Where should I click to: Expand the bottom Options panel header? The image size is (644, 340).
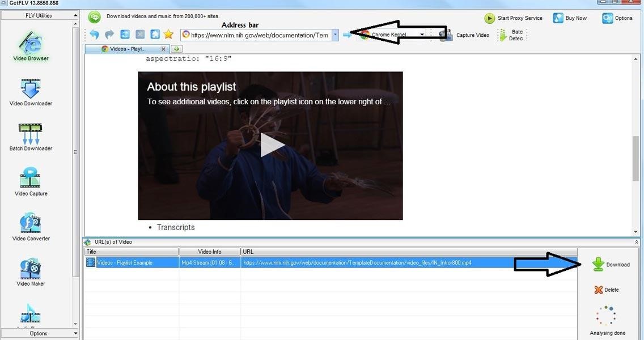(x=39, y=333)
